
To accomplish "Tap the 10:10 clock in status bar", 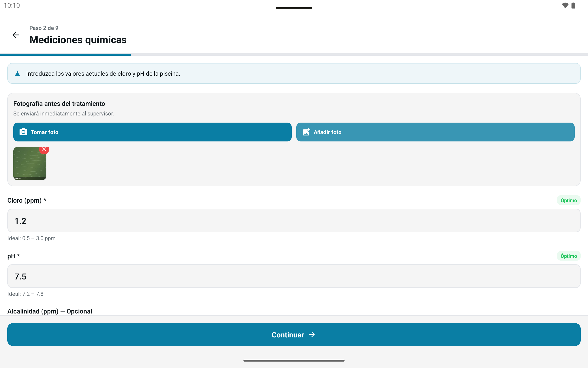I will point(12,5).
